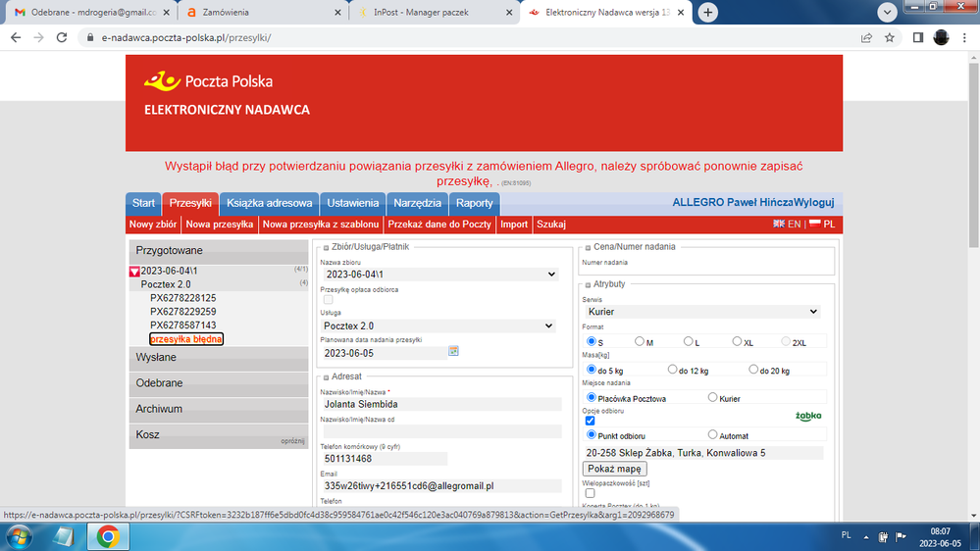Close the InPost Manager paczek tab
This screenshot has height=551, width=980.
(x=509, y=12)
